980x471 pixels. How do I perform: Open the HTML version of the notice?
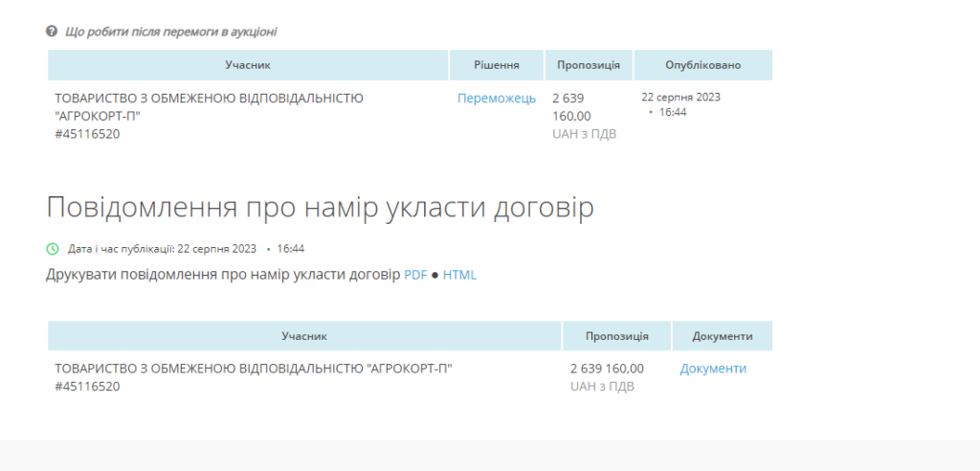[459, 275]
